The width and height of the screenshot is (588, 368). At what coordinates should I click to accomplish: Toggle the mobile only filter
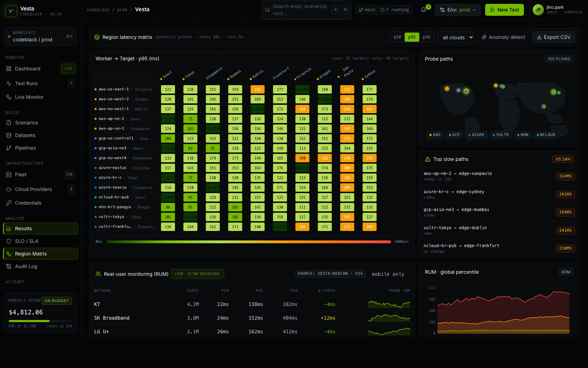[388, 274]
